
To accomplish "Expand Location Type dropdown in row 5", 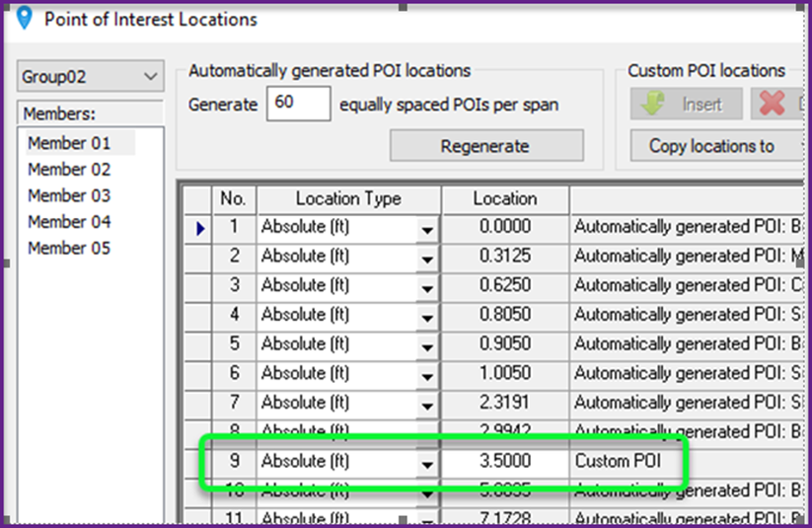I will tap(427, 344).
